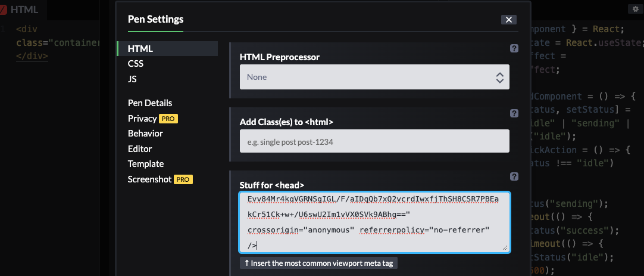Click the Add Class(es) to html input
This screenshot has width=644, height=276.
(x=374, y=141)
